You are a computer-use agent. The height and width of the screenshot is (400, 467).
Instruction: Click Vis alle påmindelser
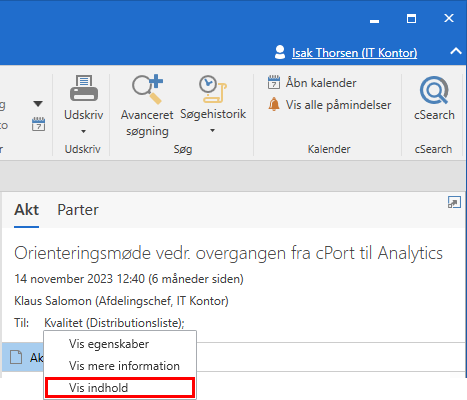tap(329, 105)
